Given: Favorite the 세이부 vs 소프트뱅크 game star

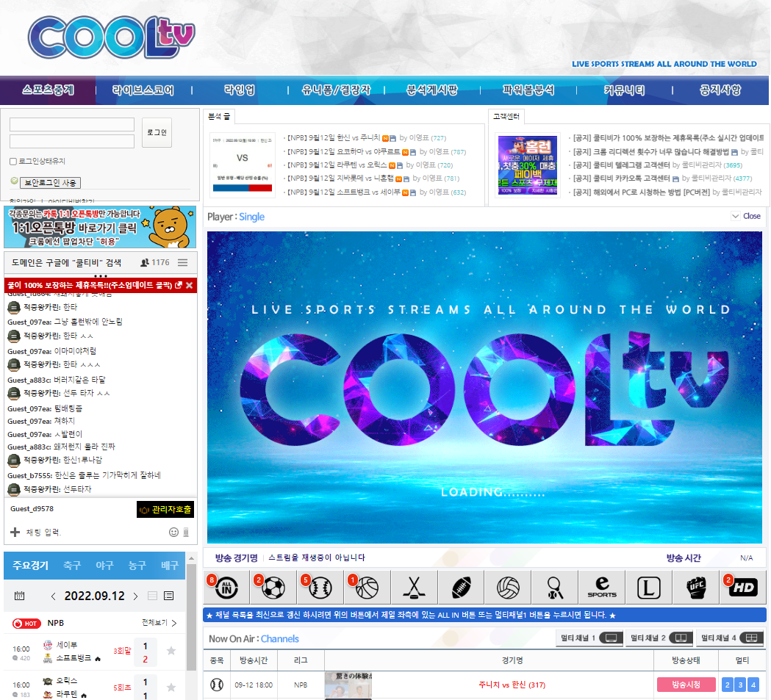Looking at the screenshot, I should pos(171,651).
